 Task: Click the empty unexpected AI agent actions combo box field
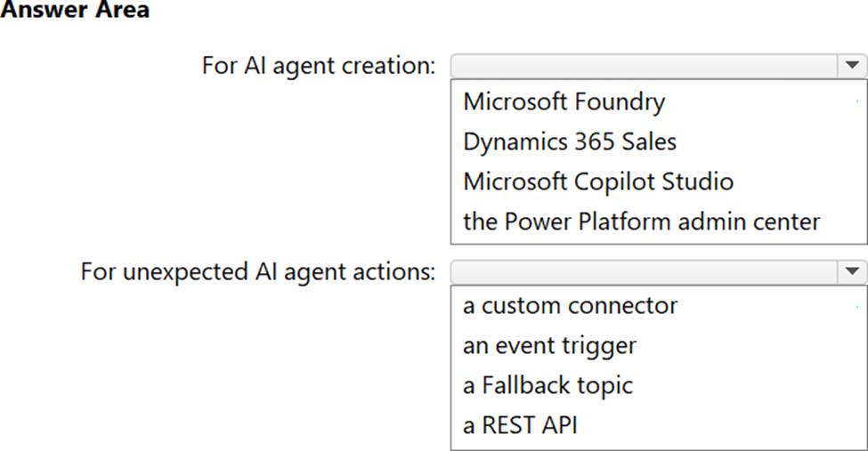click(x=644, y=271)
